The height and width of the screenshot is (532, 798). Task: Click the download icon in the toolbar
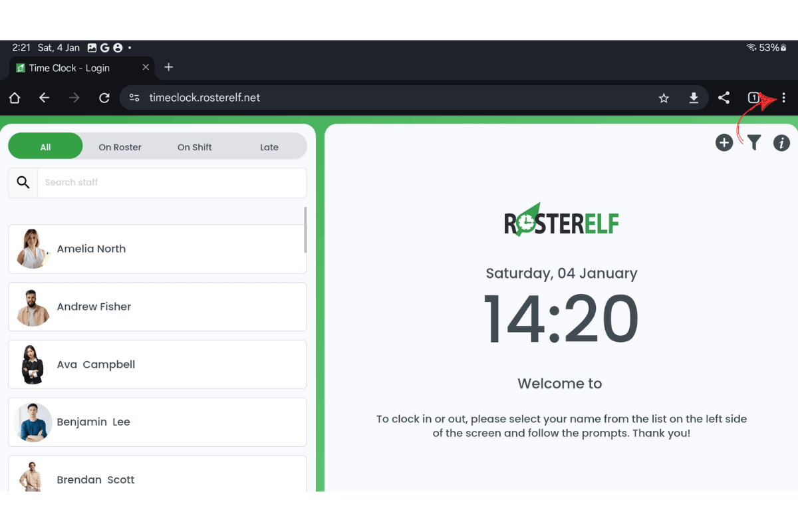[x=694, y=97]
